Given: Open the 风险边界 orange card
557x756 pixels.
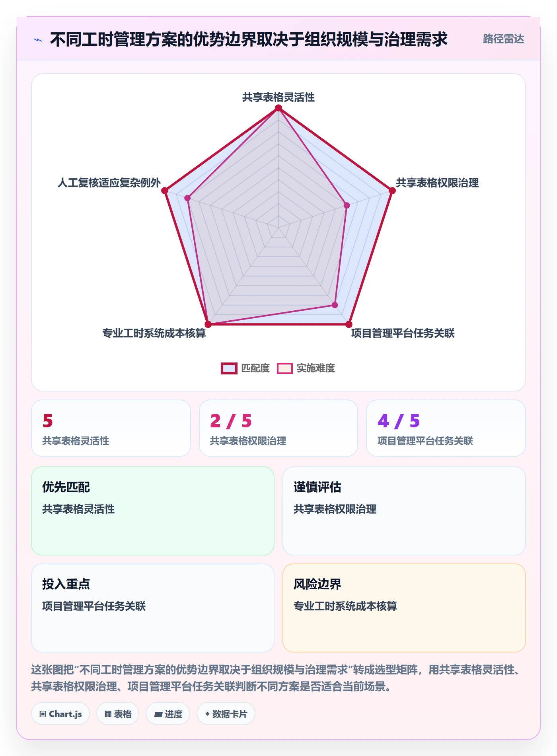Looking at the screenshot, I should (x=404, y=608).
